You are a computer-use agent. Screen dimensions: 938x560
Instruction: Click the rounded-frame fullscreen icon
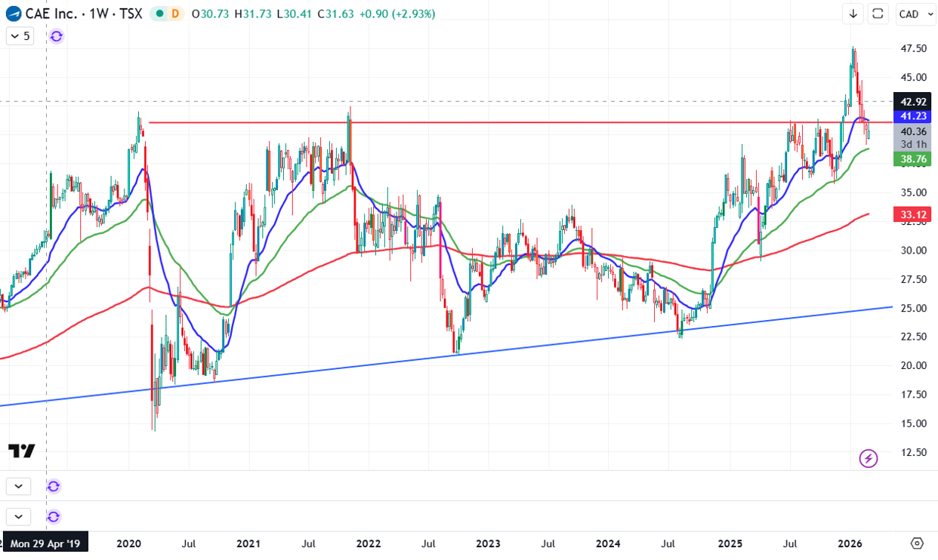[x=878, y=14]
